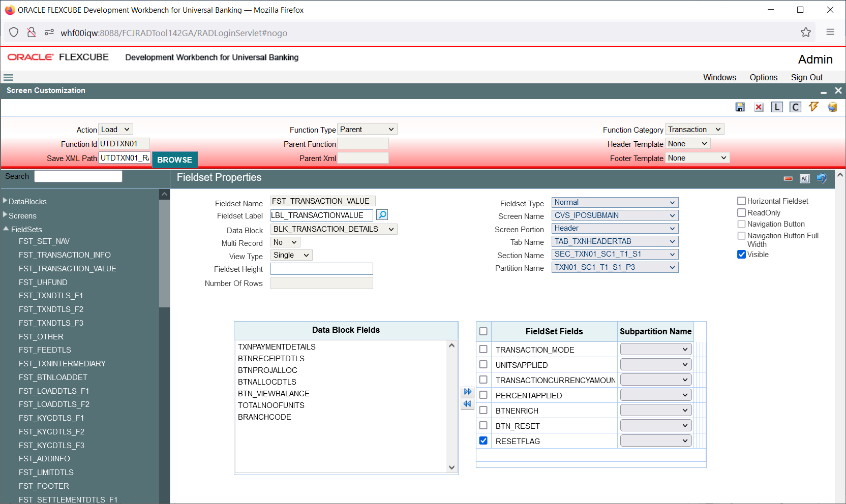Tick the BTN_RESET row checkbox
This screenshot has height=504, width=846.
pos(484,425)
